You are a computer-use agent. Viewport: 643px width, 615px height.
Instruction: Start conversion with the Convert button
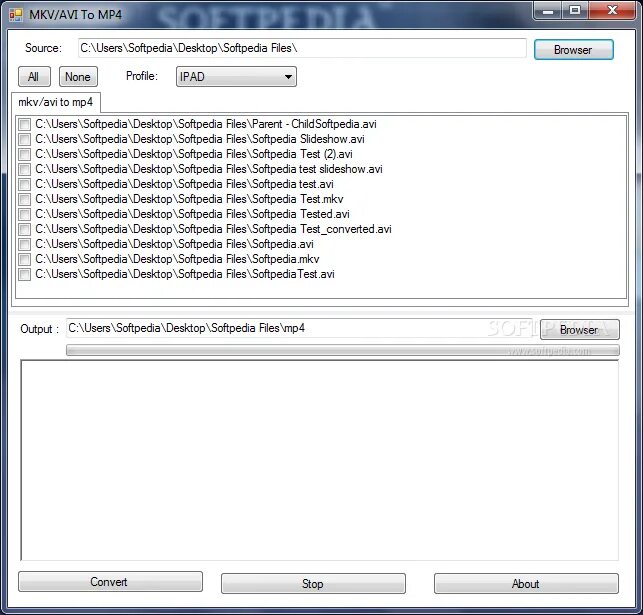[110, 582]
